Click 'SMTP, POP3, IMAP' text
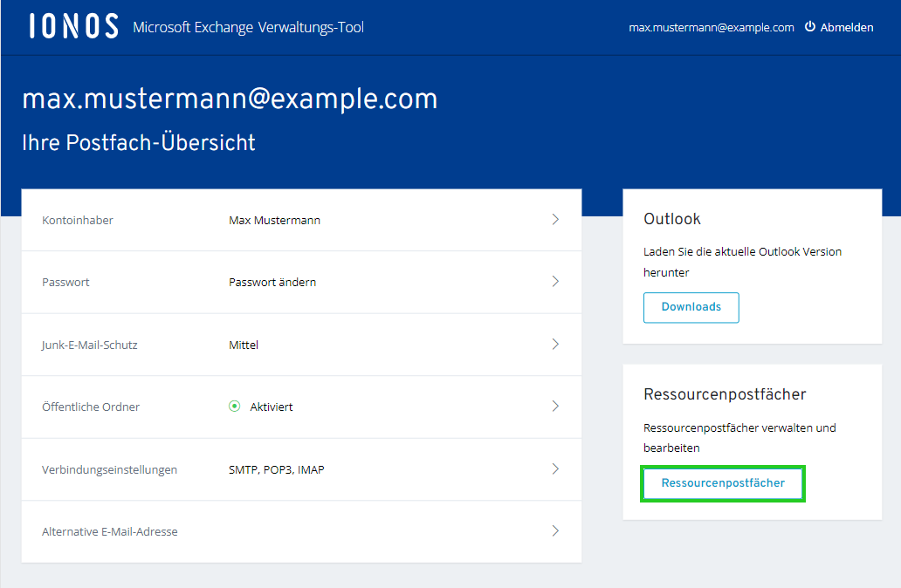The image size is (901, 588). 277,469
